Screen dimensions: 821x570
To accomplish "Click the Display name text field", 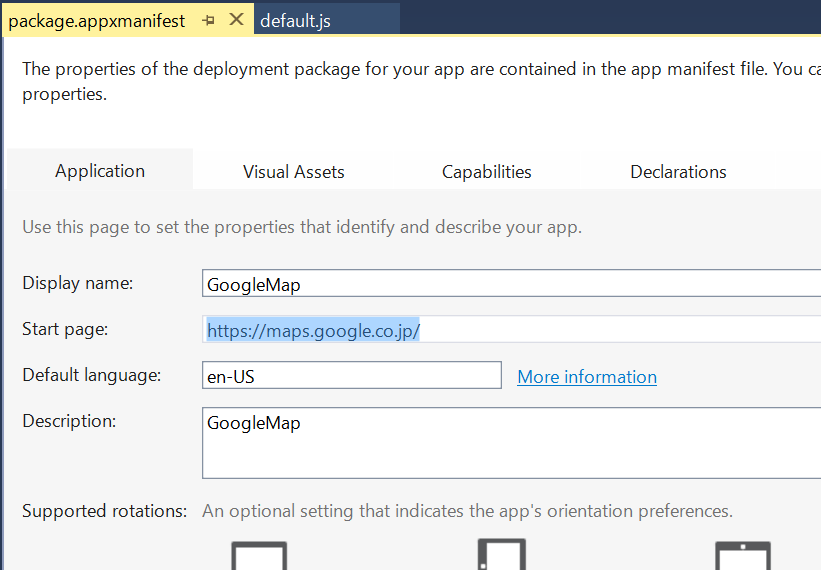I will [x=510, y=284].
